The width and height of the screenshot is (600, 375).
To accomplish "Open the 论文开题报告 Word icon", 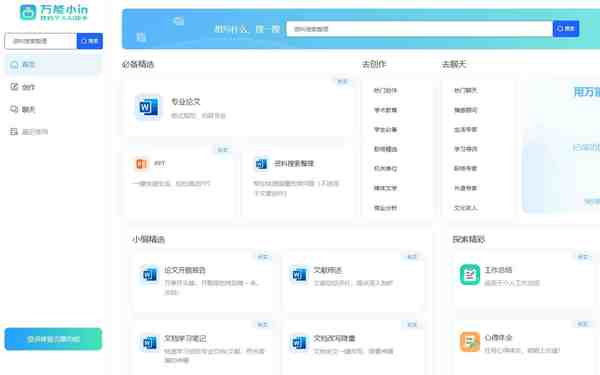I will pos(149,274).
